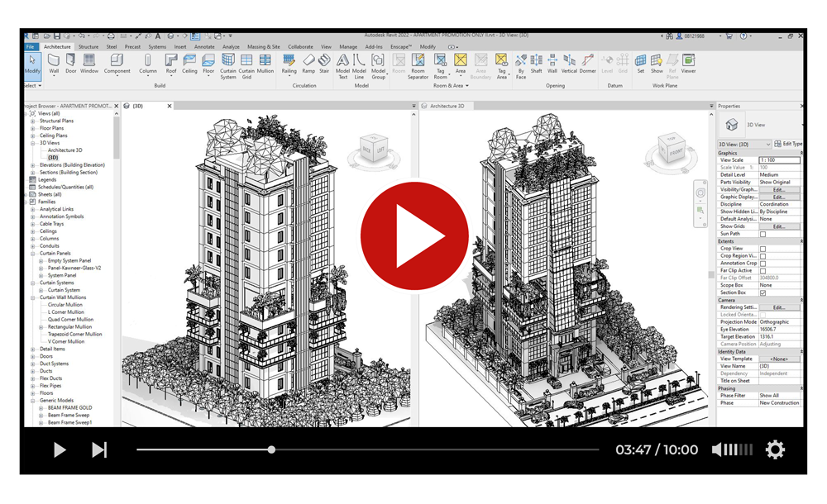Click Edit button for Rendering Settings
827x504 pixels.
click(x=778, y=307)
